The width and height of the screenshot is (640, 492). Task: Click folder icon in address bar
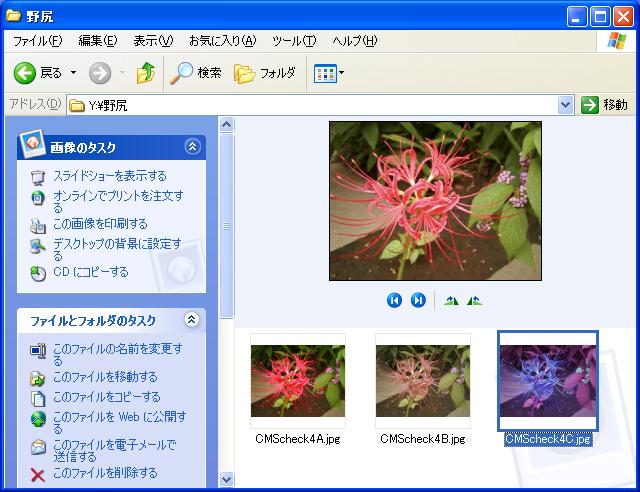pyautogui.click(x=77, y=106)
